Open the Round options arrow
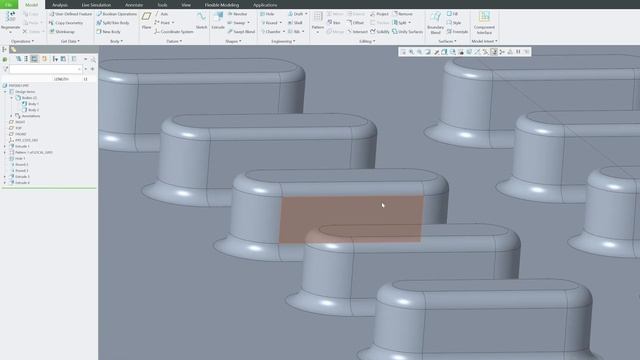Image resolution: width=640 pixels, height=360 pixels. [x=281, y=23]
